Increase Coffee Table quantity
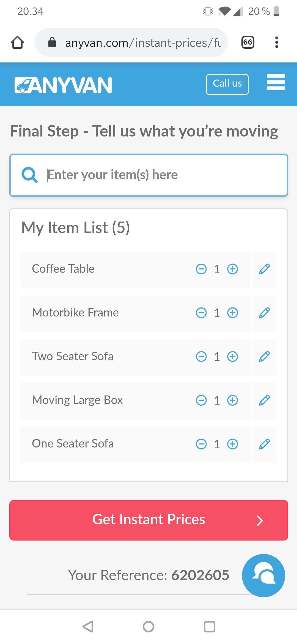297x644 pixels. pyautogui.click(x=233, y=269)
